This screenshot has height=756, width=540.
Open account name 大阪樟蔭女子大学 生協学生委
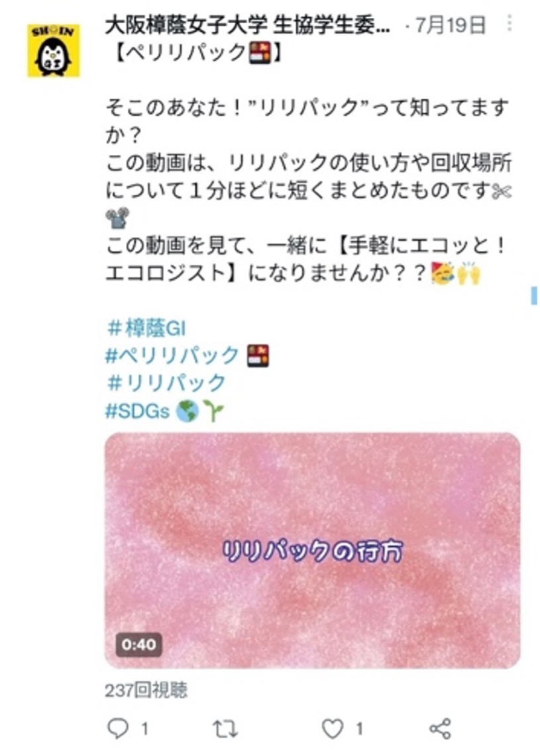(x=248, y=25)
